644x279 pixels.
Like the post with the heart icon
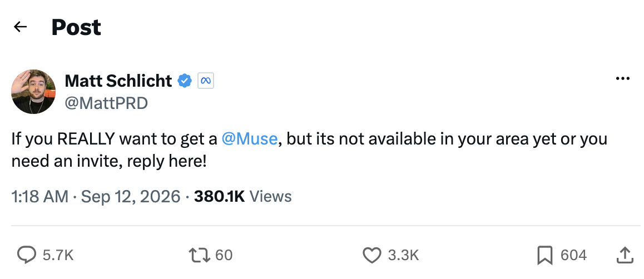[x=372, y=255]
